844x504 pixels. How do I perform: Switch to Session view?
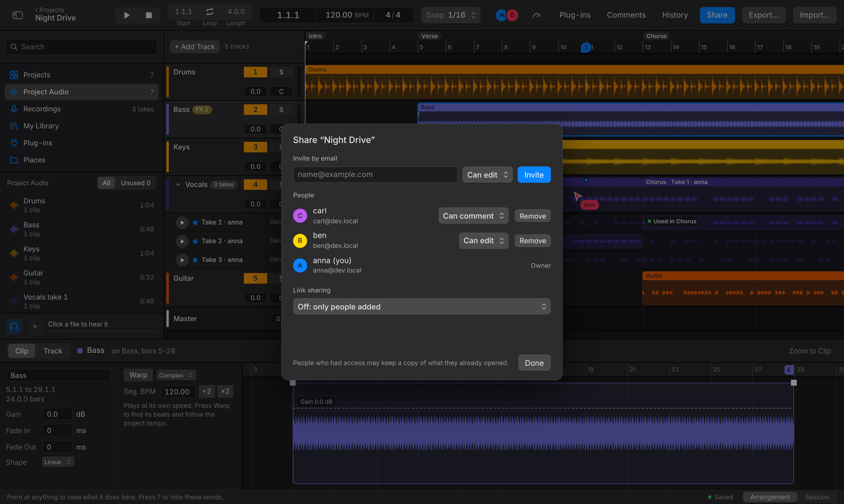pyautogui.click(x=817, y=497)
